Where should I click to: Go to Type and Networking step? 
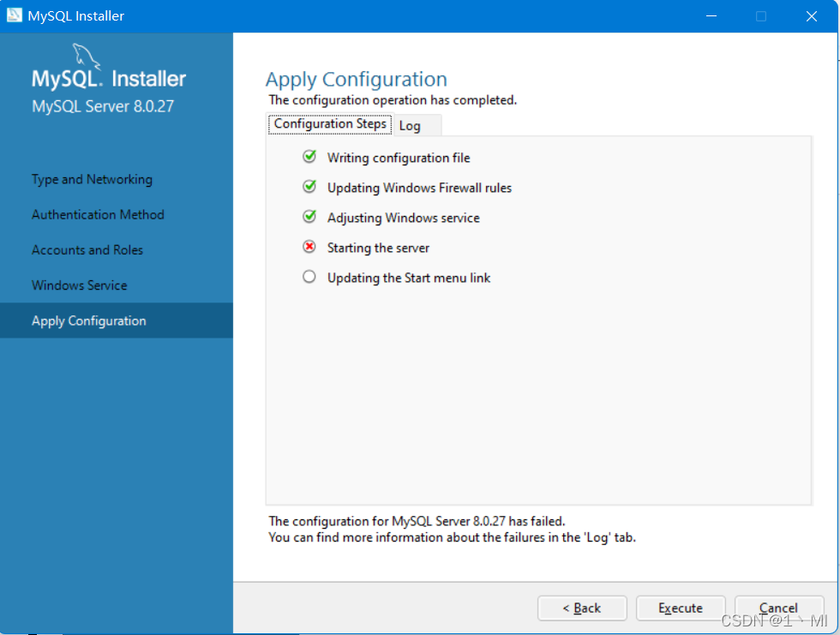point(92,179)
